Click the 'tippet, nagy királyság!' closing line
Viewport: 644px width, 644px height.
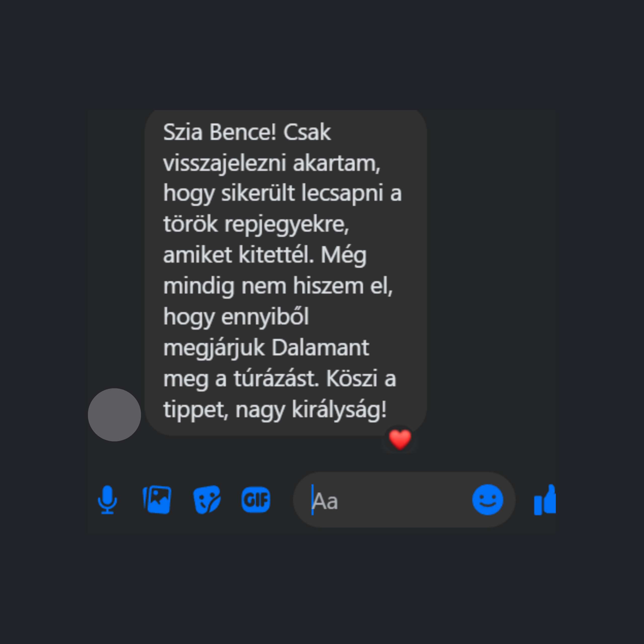[275, 409]
